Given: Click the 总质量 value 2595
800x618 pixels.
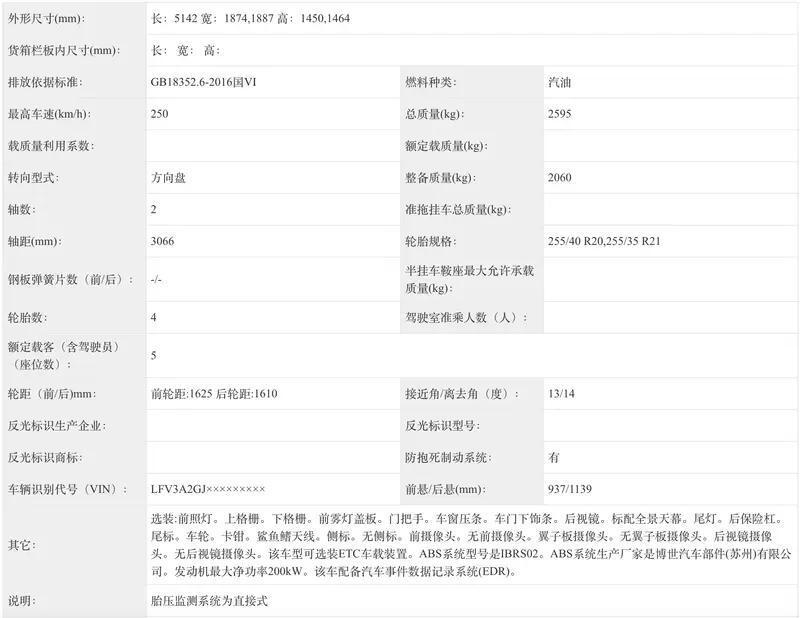Looking at the screenshot, I should [562, 112].
